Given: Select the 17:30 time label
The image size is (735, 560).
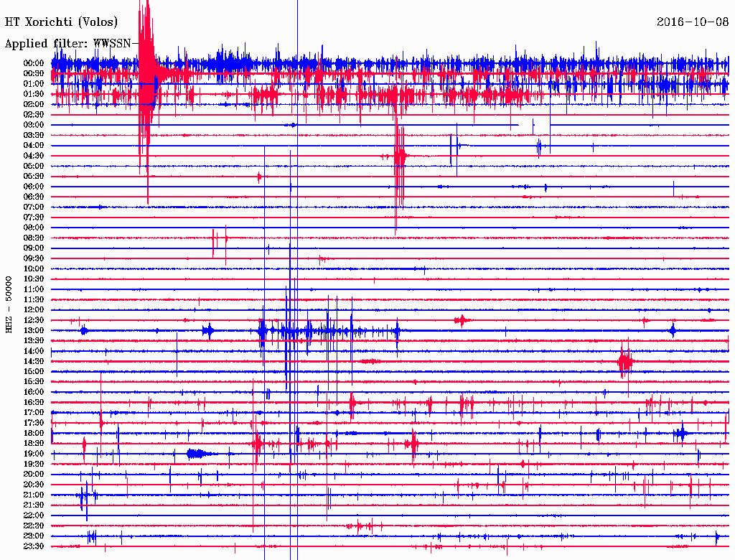Looking at the screenshot, I should point(34,423).
